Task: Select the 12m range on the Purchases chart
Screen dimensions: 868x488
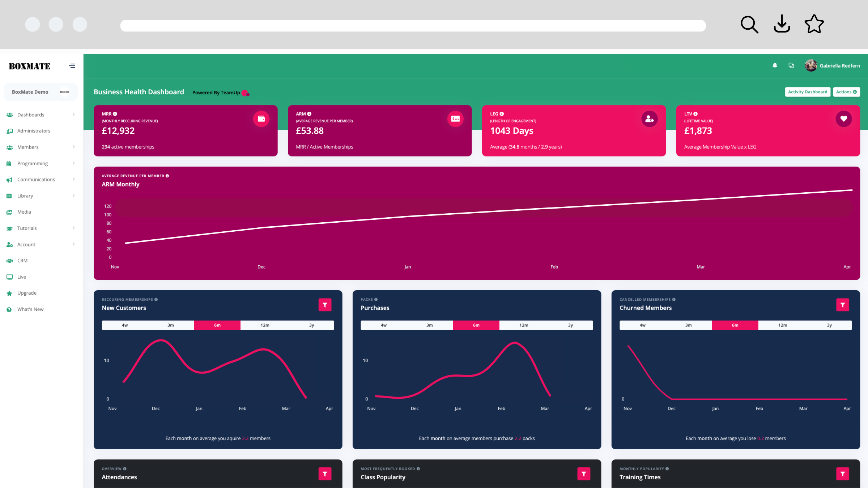Action: (x=523, y=325)
